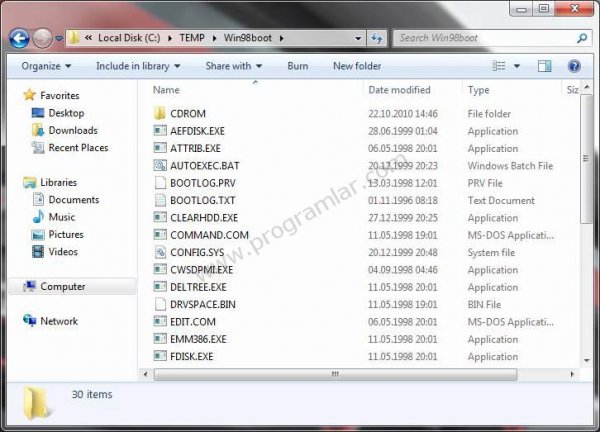600x432 pixels.
Task: Select Favorites in navigation pane
Action: click(60, 95)
